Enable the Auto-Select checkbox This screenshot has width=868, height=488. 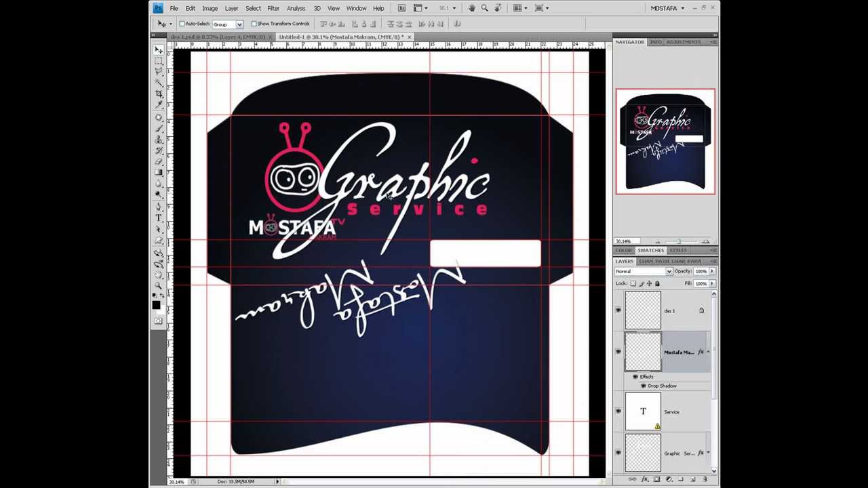point(182,24)
